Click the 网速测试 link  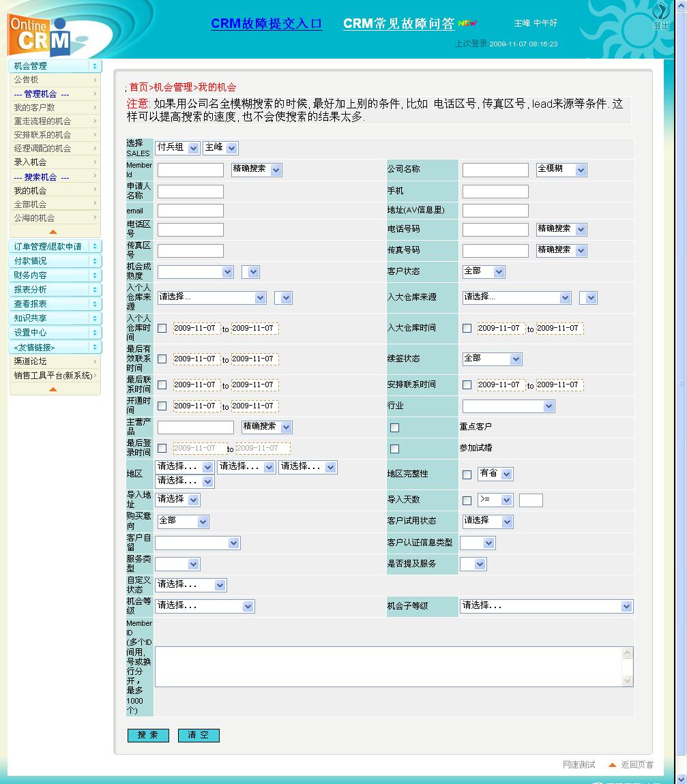pos(579,764)
